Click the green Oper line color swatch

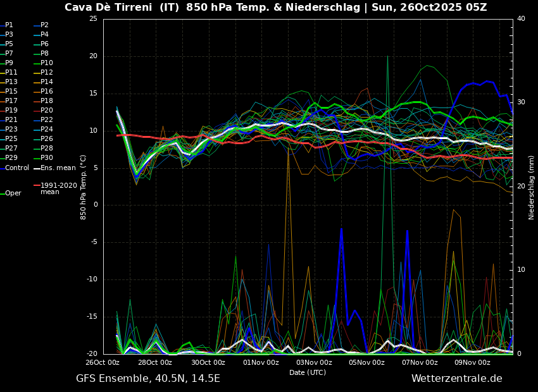pyautogui.click(x=2, y=193)
